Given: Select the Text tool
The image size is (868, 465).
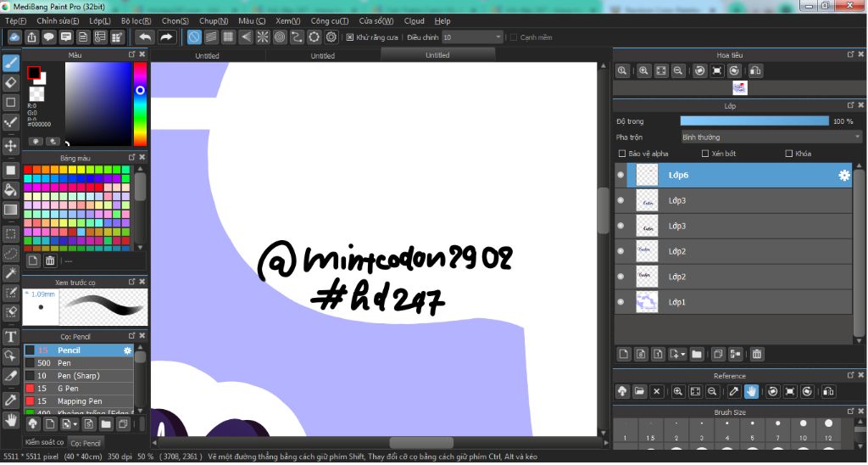Looking at the screenshot, I should [10, 336].
